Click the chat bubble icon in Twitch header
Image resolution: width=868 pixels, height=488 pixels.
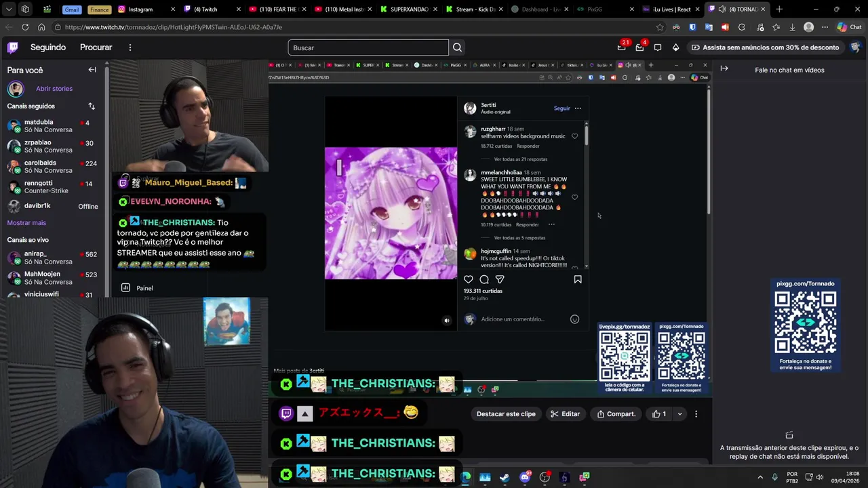click(x=658, y=47)
